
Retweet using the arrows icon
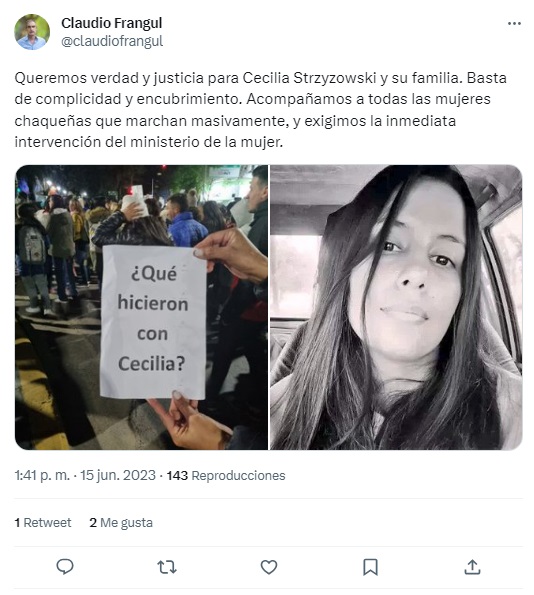point(167,567)
